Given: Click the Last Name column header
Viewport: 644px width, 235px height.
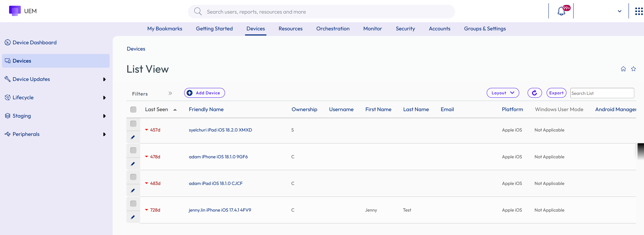Looking at the screenshot, I should [416, 109].
